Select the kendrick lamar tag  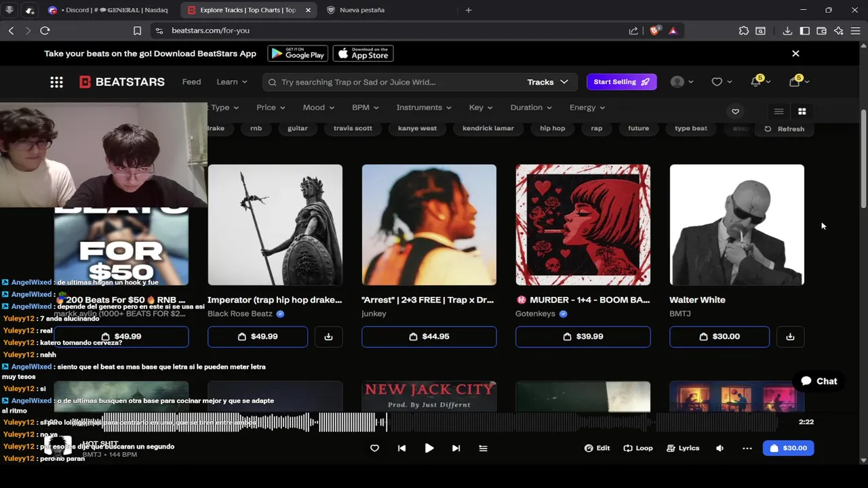pos(488,128)
